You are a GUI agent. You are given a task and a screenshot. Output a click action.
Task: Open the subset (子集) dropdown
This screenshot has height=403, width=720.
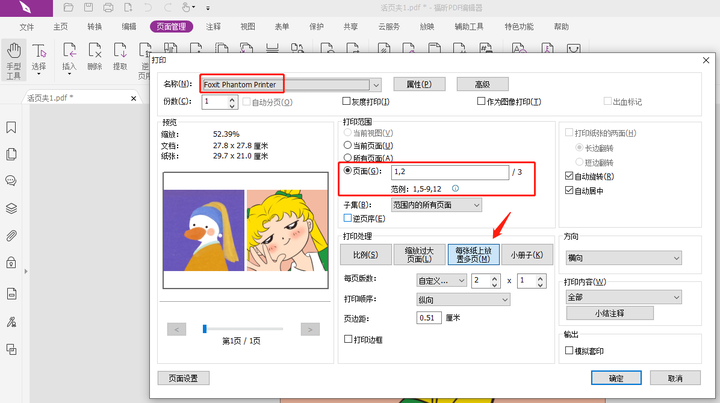(x=436, y=205)
